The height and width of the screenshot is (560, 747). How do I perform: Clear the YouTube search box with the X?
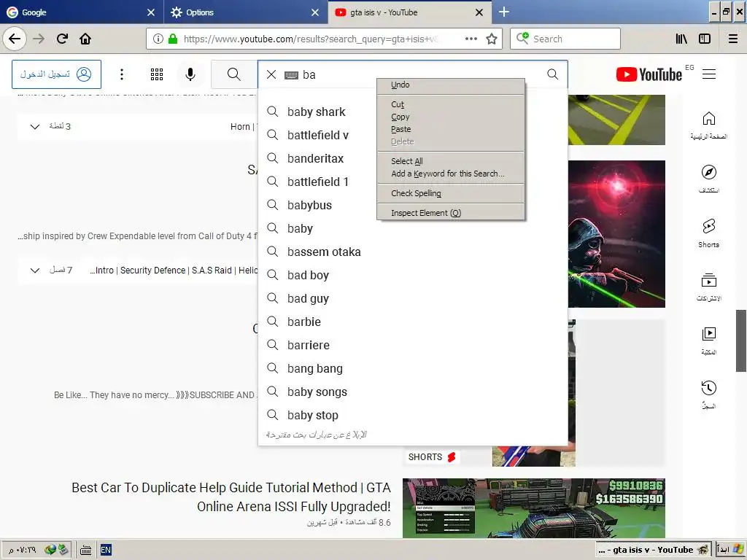click(x=271, y=74)
